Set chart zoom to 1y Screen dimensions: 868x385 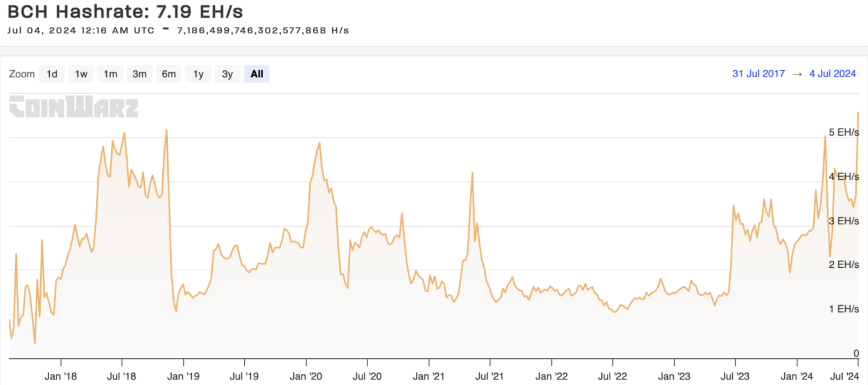pyautogui.click(x=198, y=74)
